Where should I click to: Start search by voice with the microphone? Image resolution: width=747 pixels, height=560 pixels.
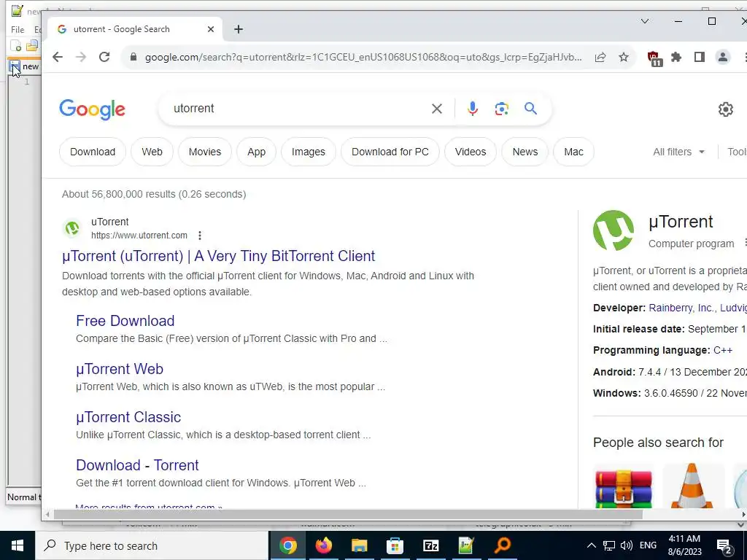(x=473, y=109)
